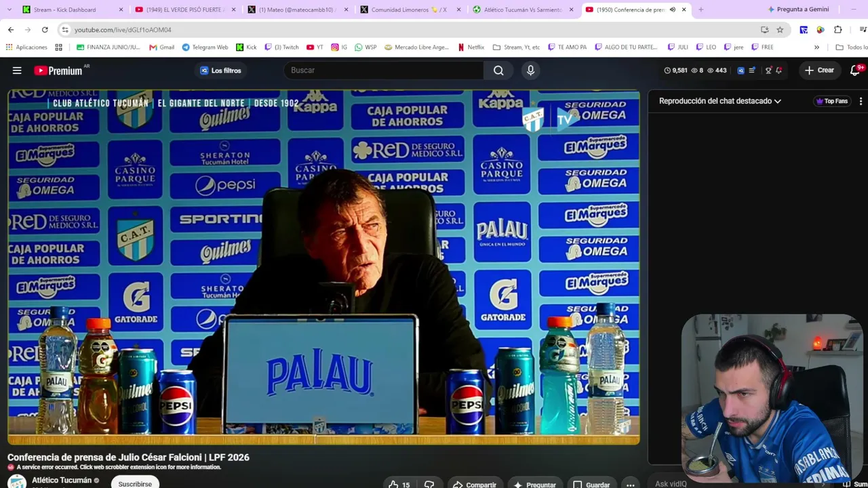This screenshot has height=488, width=868.
Task: Open Atlético Tucumán channel avatar
Action: pyautogui.click(x=17, y=482)
